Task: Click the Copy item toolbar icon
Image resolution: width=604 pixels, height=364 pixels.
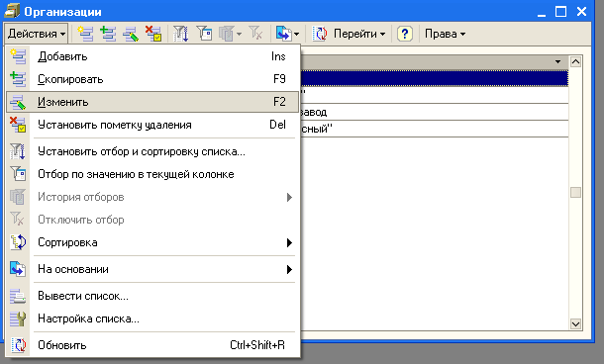Action: 108,34
